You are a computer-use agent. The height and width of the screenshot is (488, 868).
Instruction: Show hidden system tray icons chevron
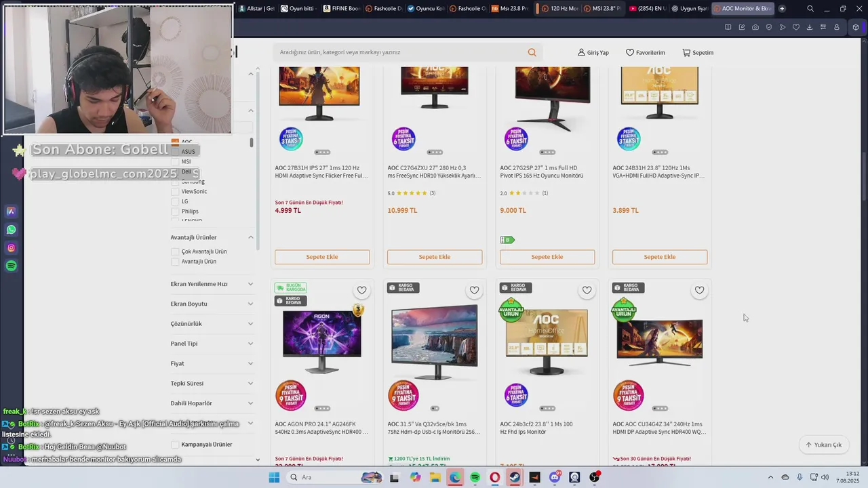tap(770, 477)
